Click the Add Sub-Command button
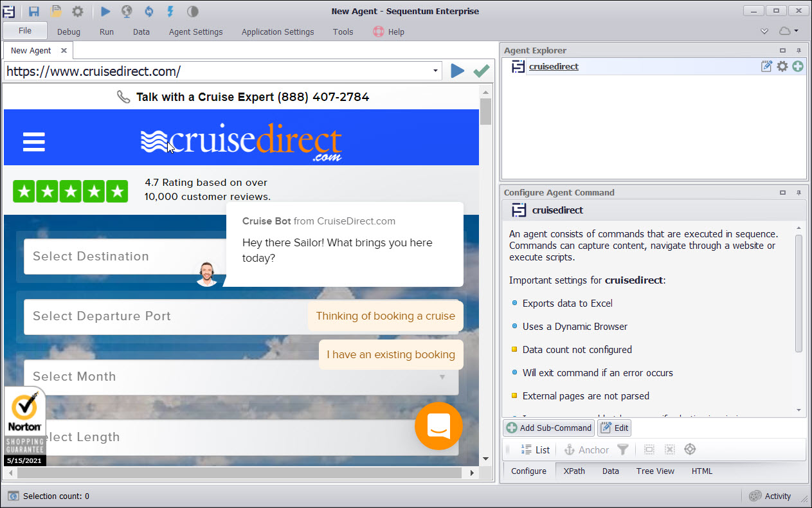The height and width of the screenshot is (508, 812). [x=548, y=428]
